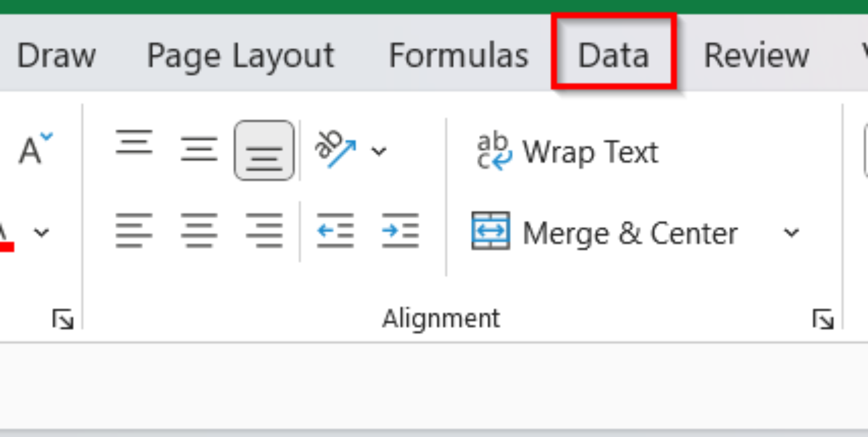Toggle Wrap Text

click(567, 152)
